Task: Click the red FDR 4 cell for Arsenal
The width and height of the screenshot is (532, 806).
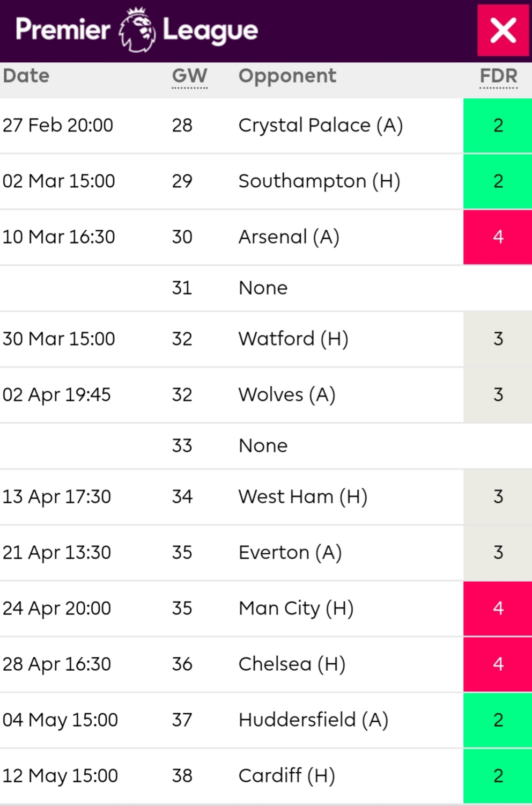Action: coord(498,237)
